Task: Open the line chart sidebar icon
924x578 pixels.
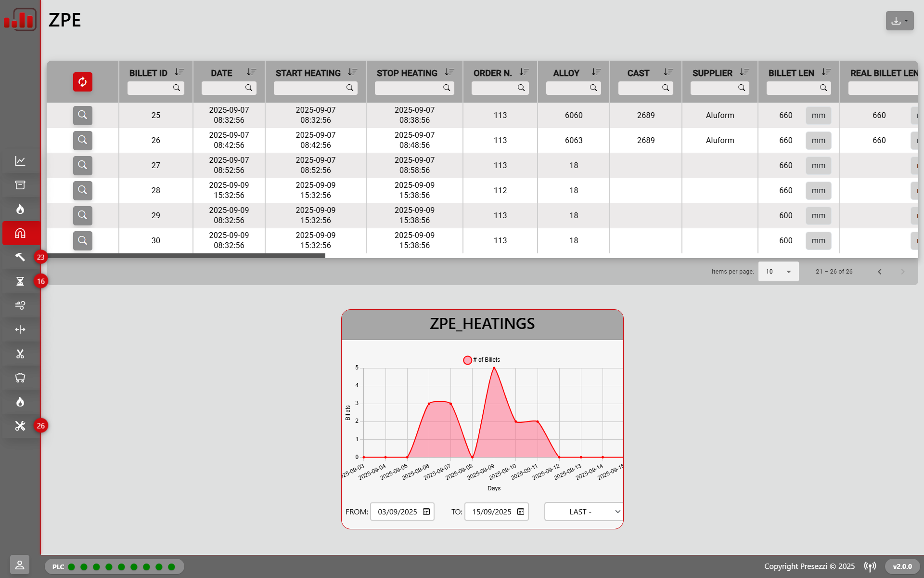Action: 20,161
